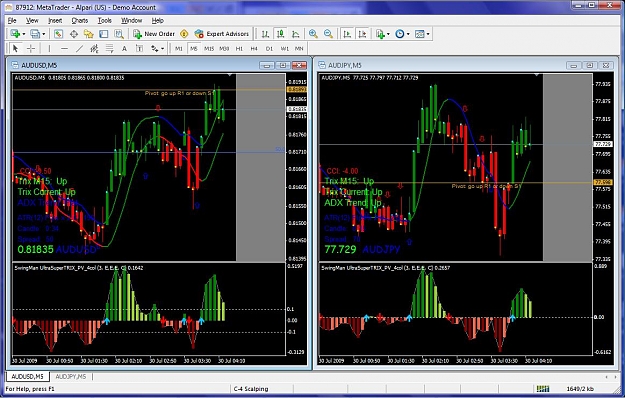
Task: Set timeframe to W1
Action: click(x=285, y=49)
